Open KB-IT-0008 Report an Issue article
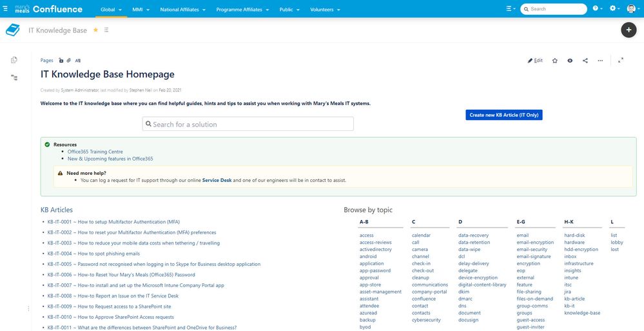This screenshot has height=331, width=644. [113, 296]
